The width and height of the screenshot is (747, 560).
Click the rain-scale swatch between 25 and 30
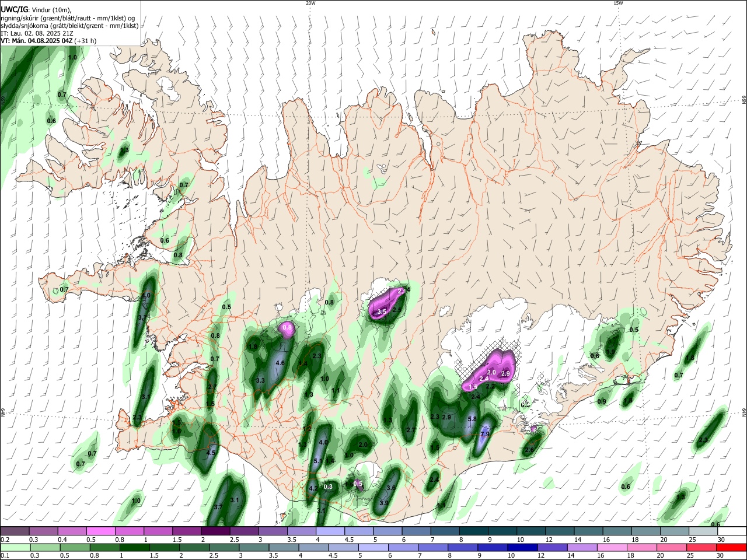click(x=701, y=547)
